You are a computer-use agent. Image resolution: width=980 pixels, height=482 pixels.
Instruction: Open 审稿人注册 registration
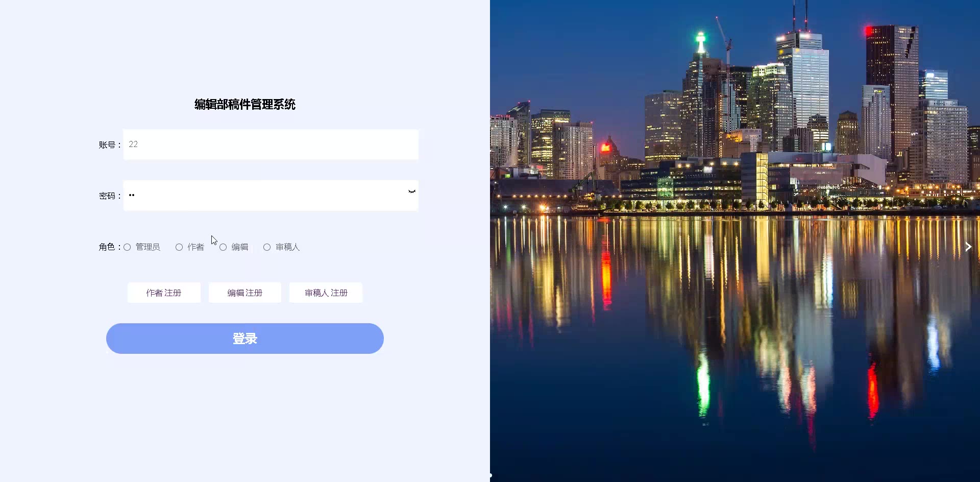tap(326, 293)
